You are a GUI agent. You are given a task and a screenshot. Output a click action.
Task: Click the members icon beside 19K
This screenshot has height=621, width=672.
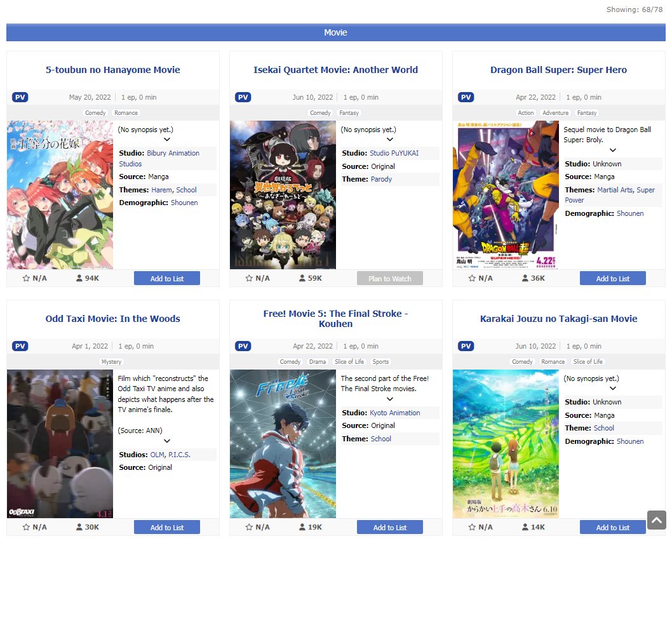coord(302,527)
